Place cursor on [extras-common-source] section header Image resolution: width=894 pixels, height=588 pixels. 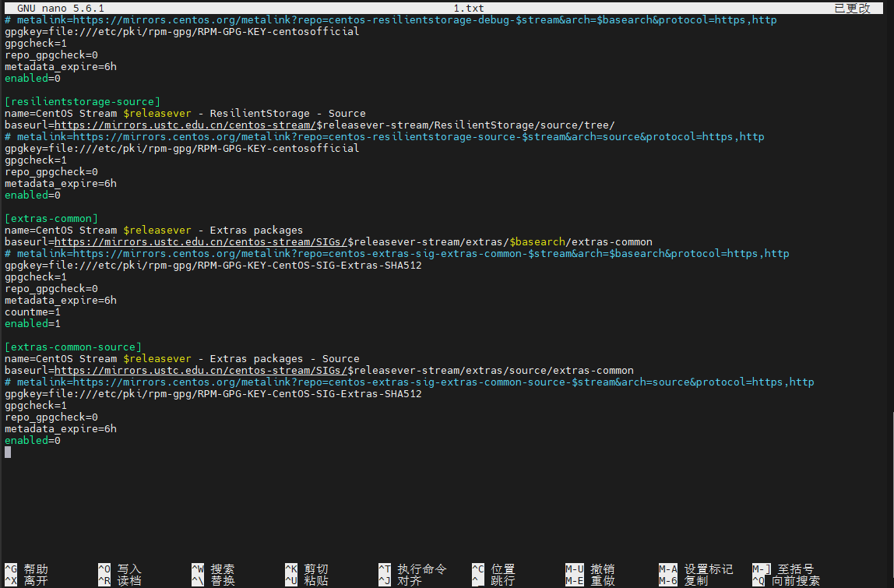[x=73, y=347]
